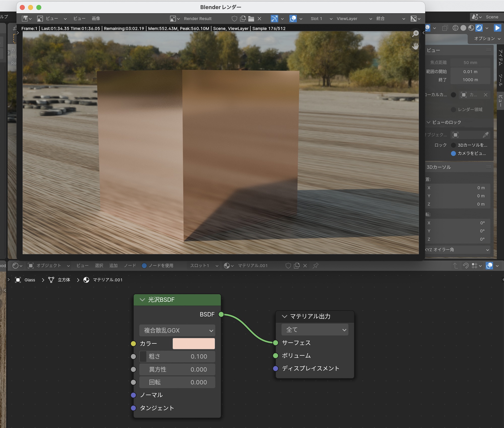Toggle the カメラをビュー lock option

(x=453, y=153)
